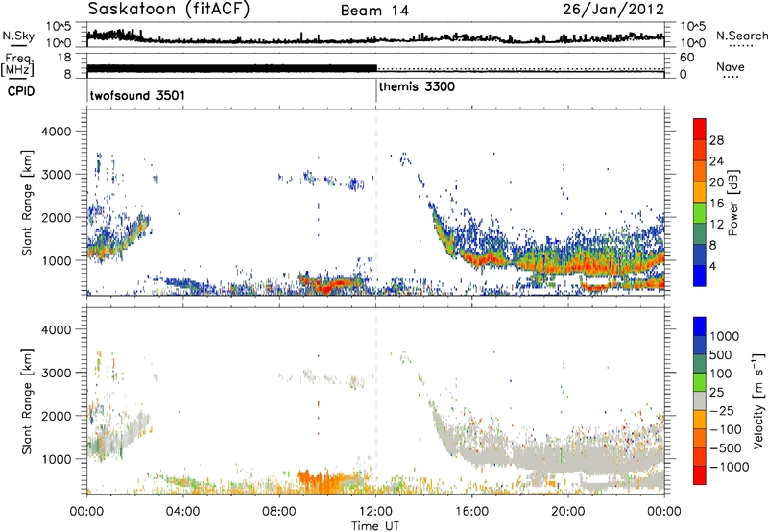
Task: Click the 'Beam 14' heading
Action: (x=374, y=11)
